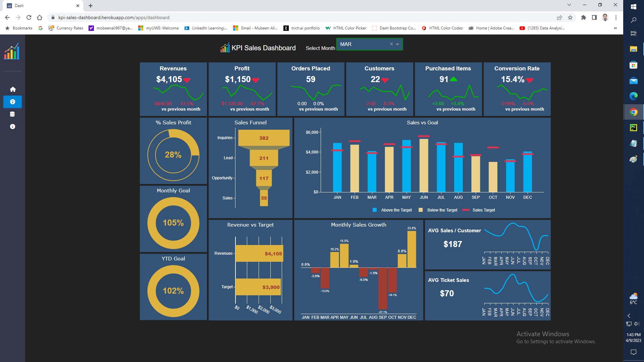The image size is (644, 362).
Task: Click the info sidebar icon
Action: [x=13, y=126]
